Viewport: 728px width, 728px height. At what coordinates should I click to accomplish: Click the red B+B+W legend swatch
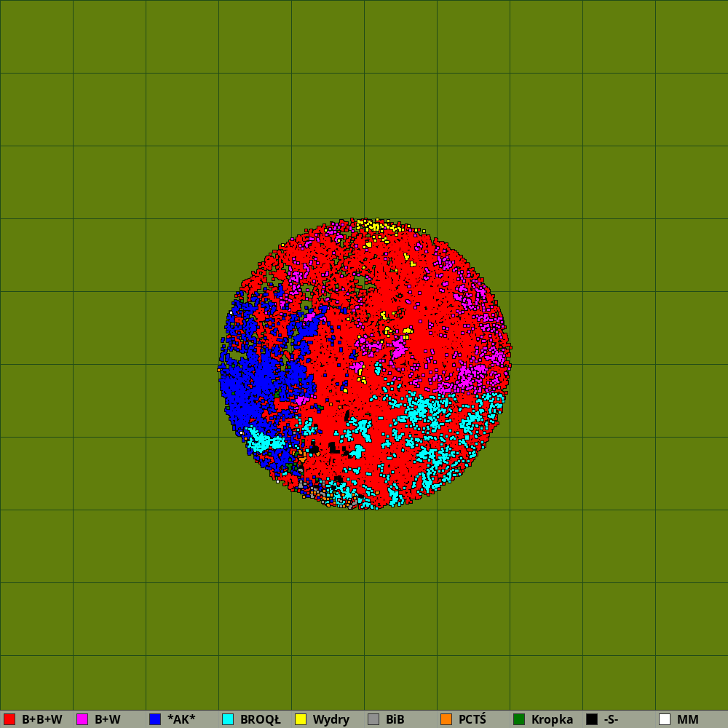[9, 719]
